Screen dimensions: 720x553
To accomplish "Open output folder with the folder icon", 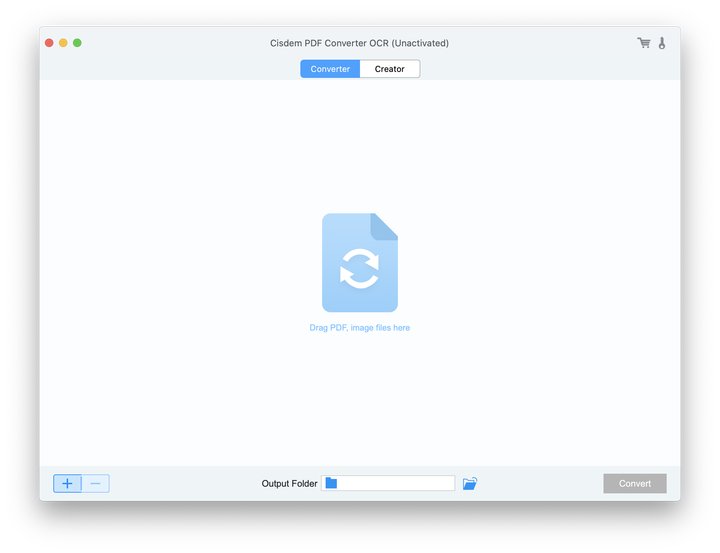I will (x=470, y=484).
